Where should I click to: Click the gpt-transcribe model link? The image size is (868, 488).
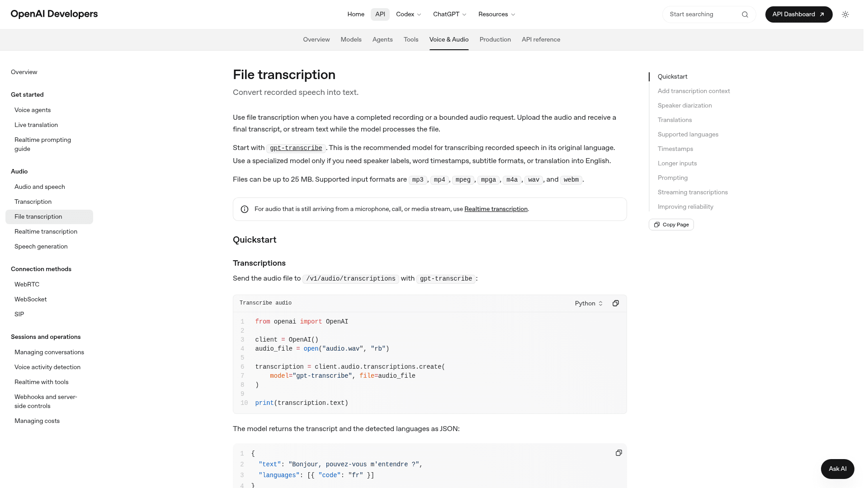[x=296, y=148]
